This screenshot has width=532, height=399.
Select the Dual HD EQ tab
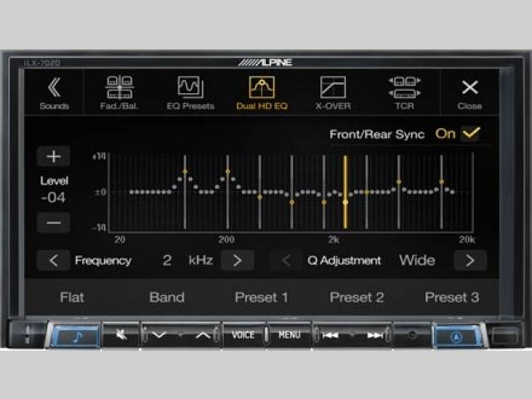click(x=262, y=93)
